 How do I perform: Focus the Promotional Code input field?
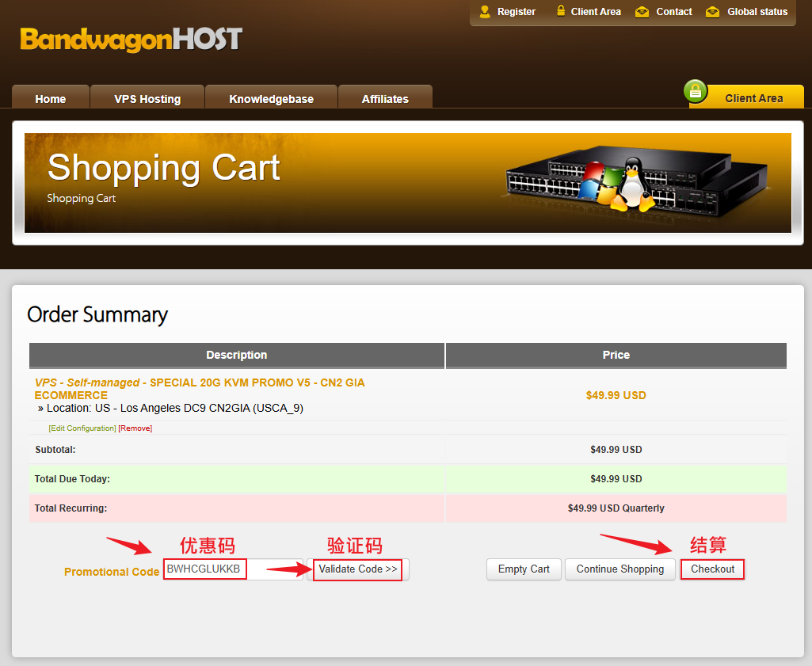point(233,569)
